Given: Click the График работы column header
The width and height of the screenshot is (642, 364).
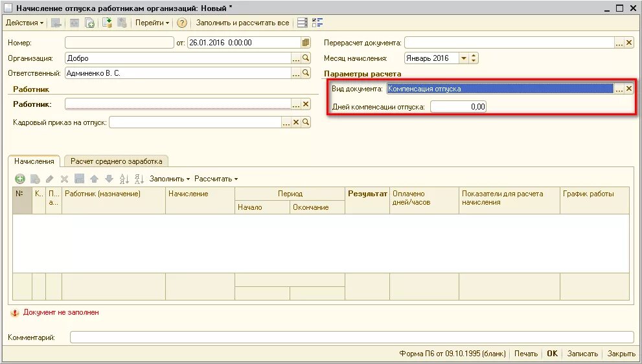Looking at the screenshot, I should [595, 201].
